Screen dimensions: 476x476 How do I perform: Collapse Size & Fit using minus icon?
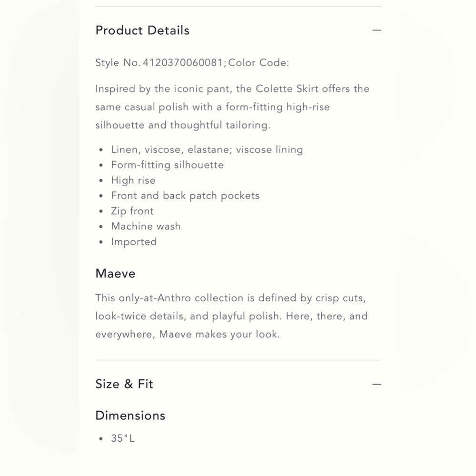tap(377, 384)
